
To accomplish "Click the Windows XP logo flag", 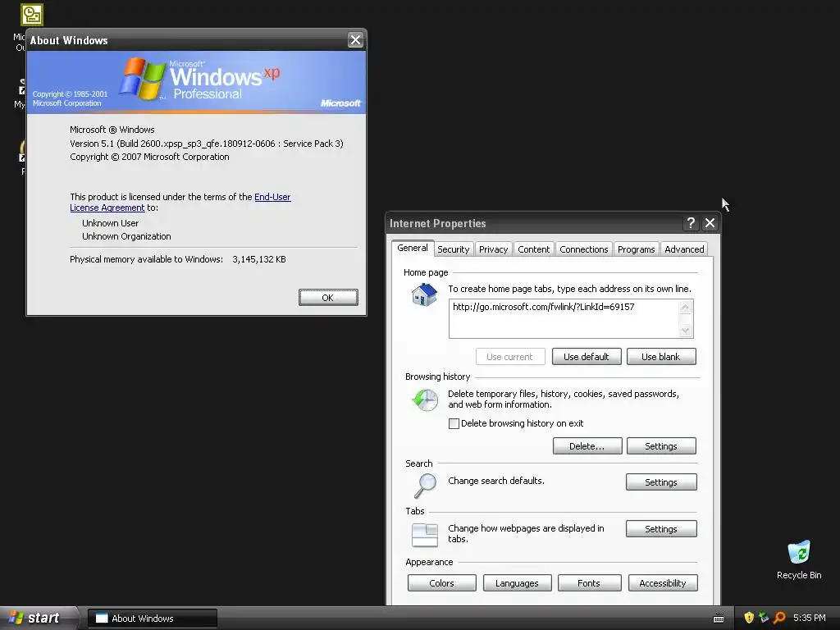I will (143, 79).
